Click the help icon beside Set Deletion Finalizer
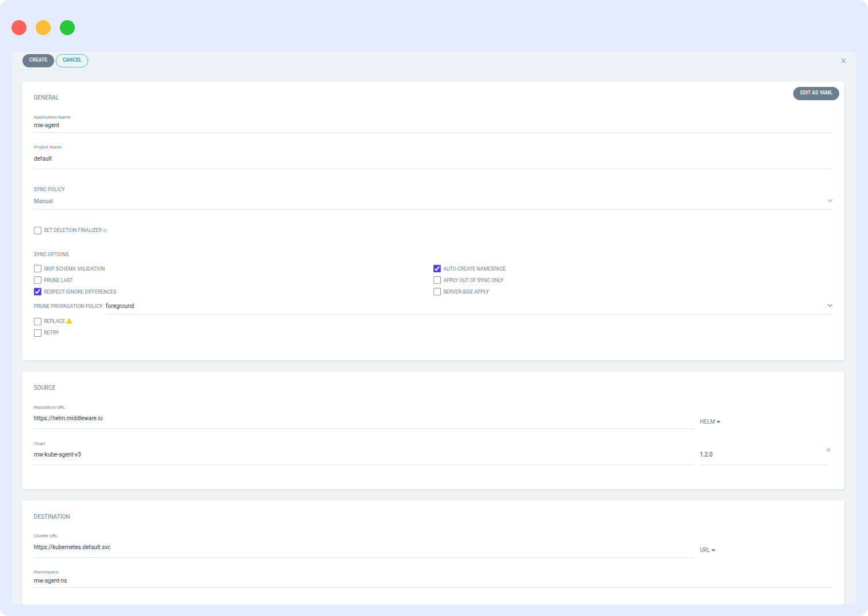 [105, 230]
